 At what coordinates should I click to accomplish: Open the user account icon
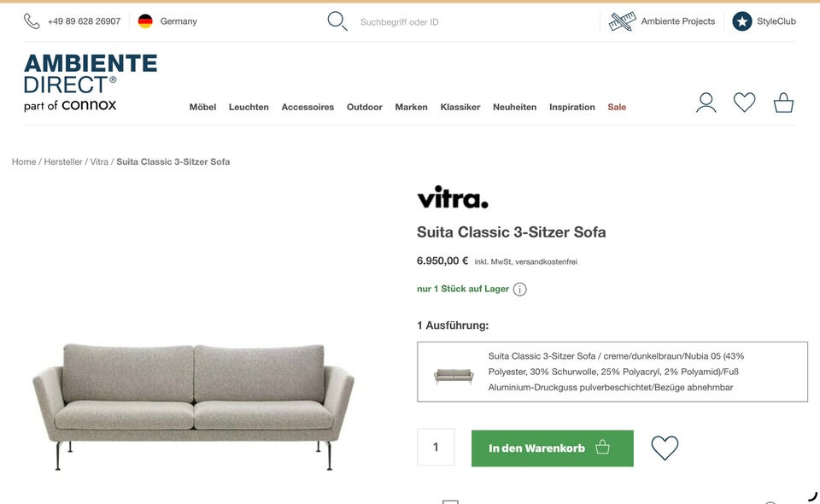pos(706,103)
